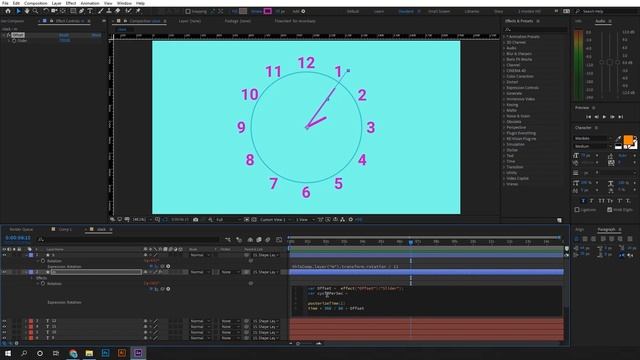This screenshot has width=640, height=360.
Task: Select the Clone Stamp tool
Action: click(109, 11)
